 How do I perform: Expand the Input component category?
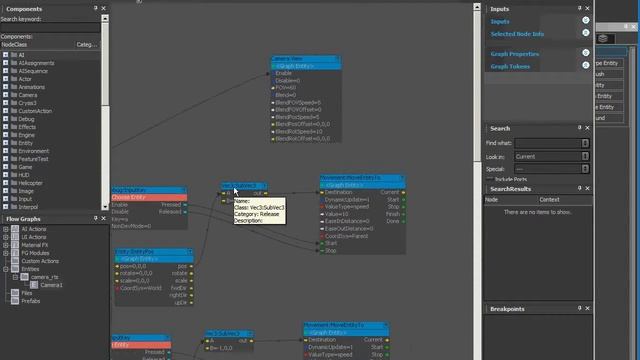[x=5, y=199]
